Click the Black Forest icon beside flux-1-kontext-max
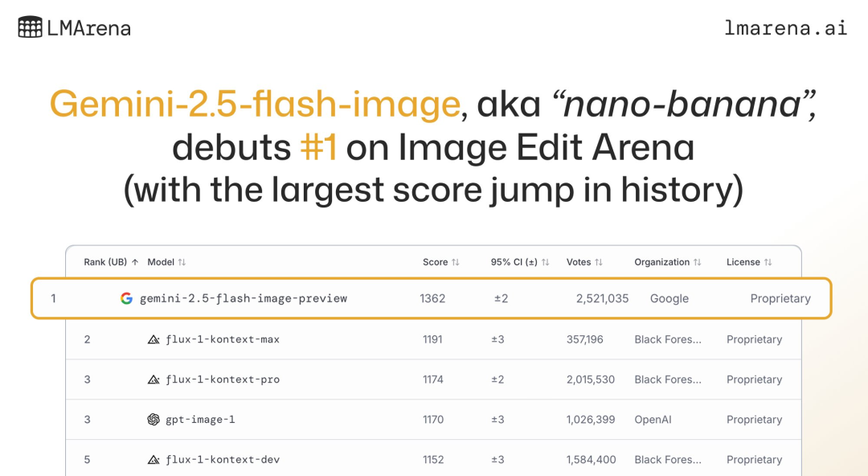The image size is (868, 476). tap(154, 339)
